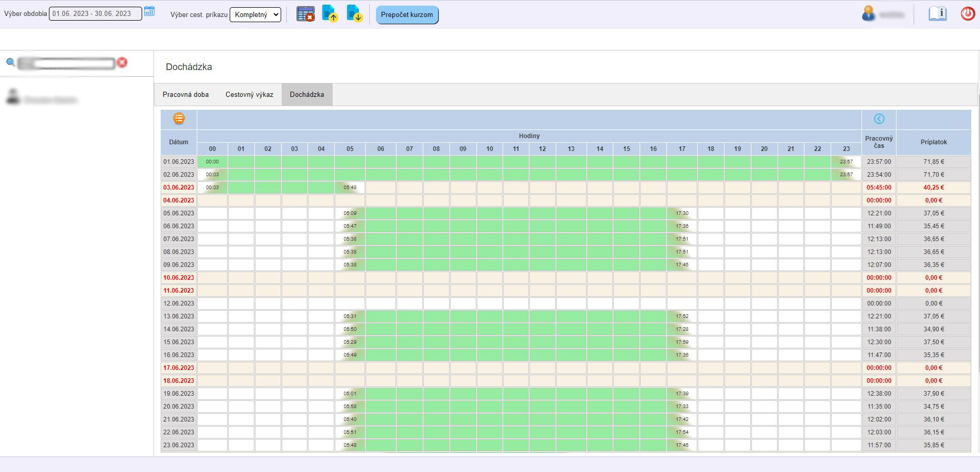Click the blue left-arrow collapse icon
The image size is (980, 472).
879,119
